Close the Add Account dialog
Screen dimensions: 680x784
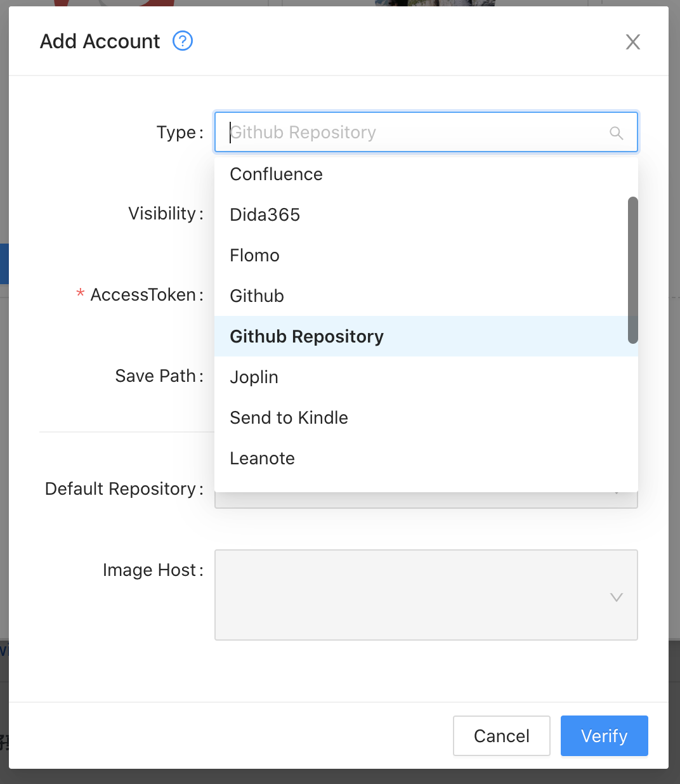click(632, 42)
